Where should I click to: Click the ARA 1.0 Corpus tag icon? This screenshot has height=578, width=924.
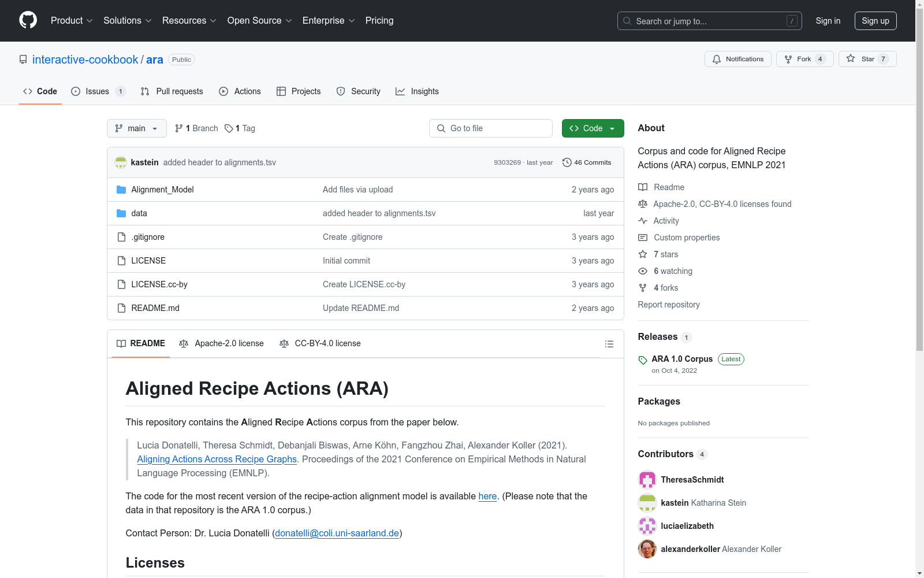(x=643, y=360)
